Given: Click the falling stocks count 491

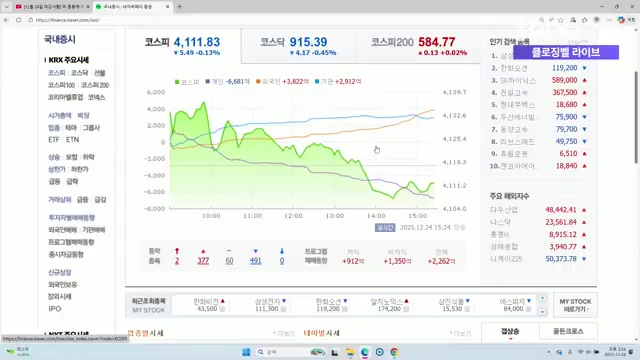Looking at the screenshot, I should click(256, 261).
